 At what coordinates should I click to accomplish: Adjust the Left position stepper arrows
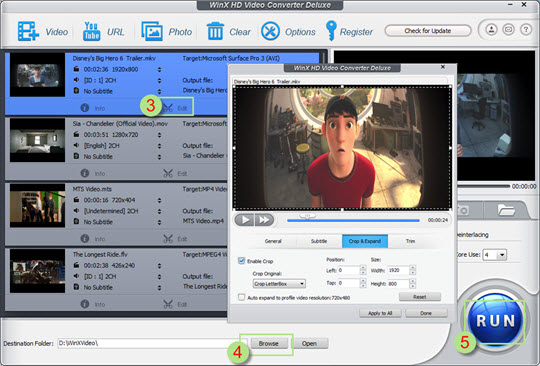click(363, 270)
